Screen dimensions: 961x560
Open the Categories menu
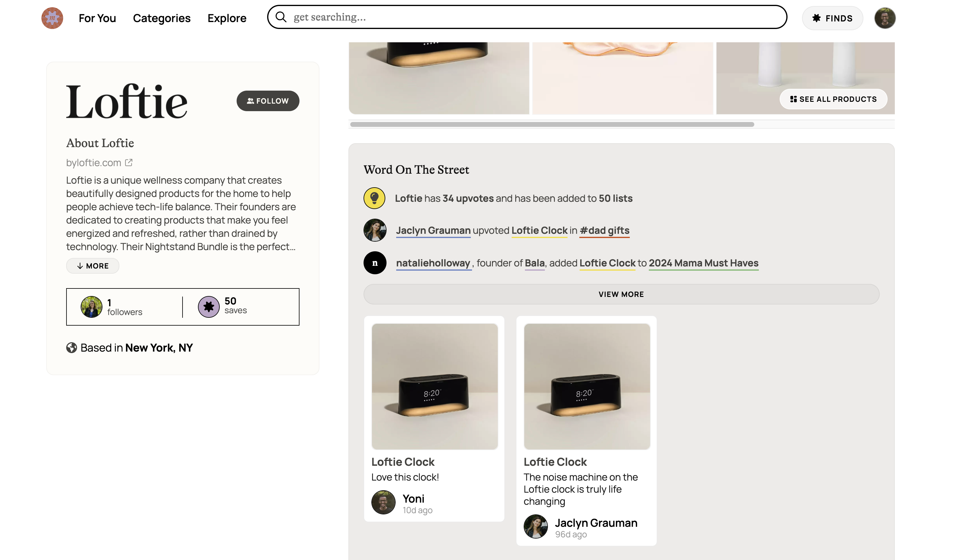click(x=162, y=18)
